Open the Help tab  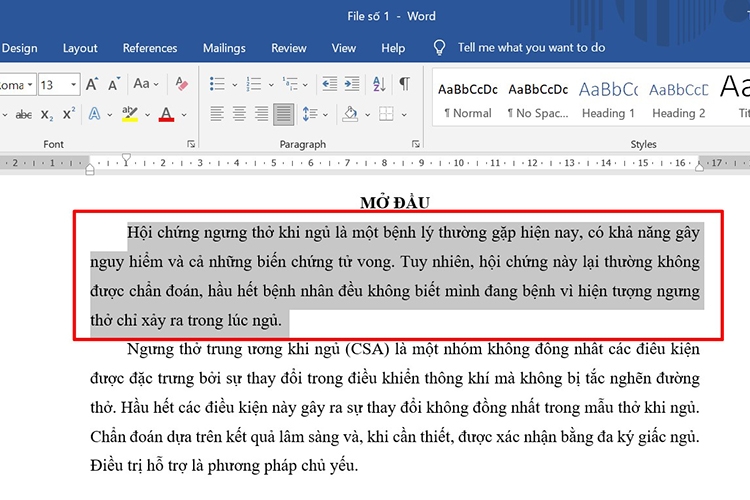tap(393, 48)
